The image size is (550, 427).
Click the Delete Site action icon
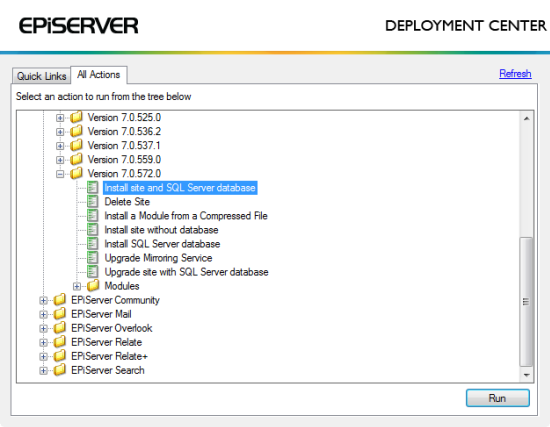coord(93,202)
